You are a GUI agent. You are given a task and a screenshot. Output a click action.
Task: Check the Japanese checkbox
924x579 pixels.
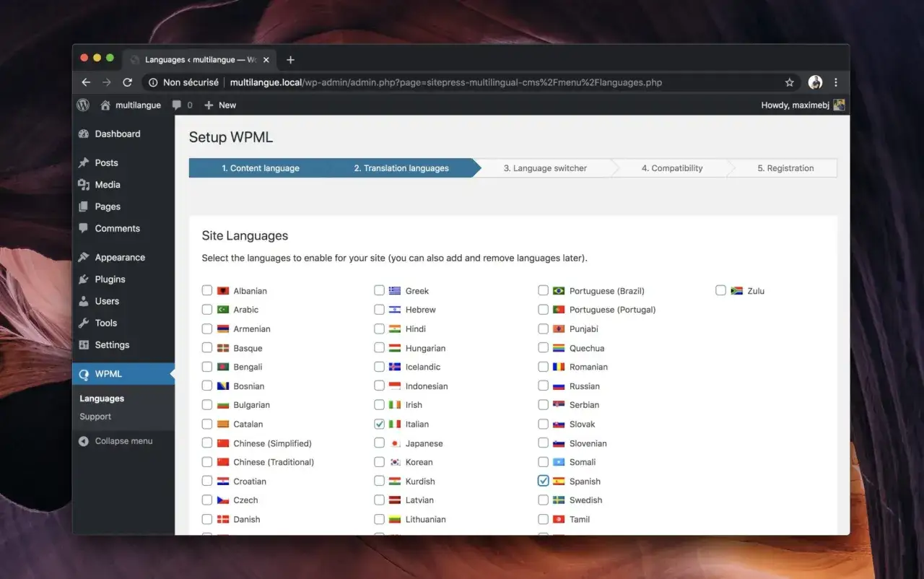(x=379, y=443)
